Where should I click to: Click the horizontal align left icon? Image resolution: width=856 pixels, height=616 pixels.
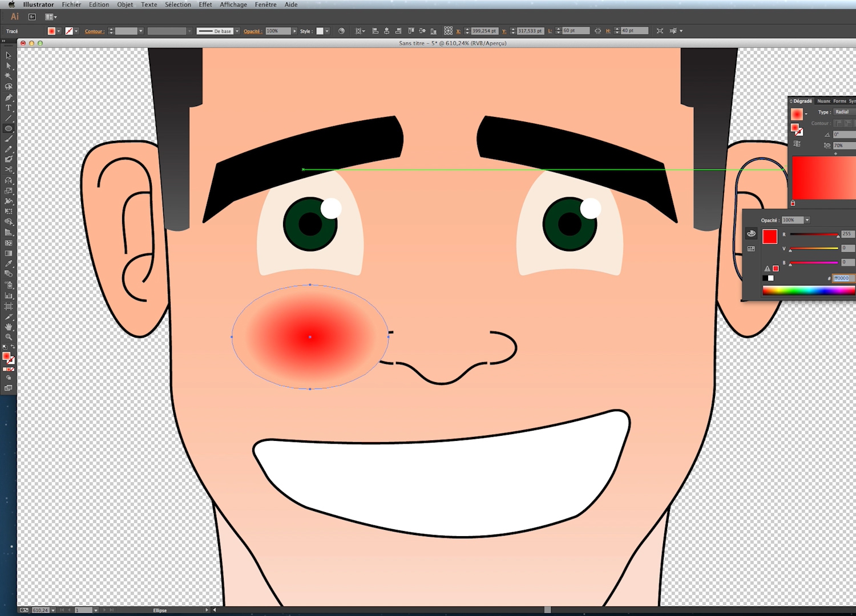click(375, 31)
